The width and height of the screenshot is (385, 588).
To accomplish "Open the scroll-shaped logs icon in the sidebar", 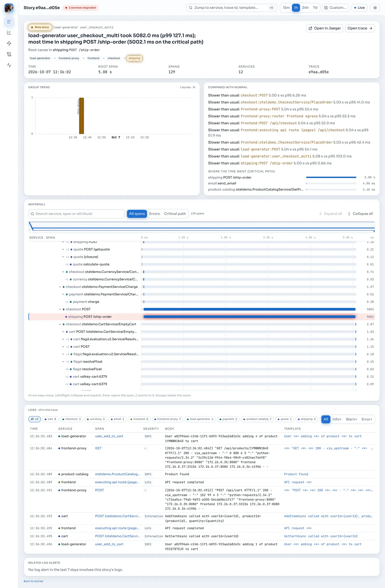I will pyautogui.click(x=9, y=54).
